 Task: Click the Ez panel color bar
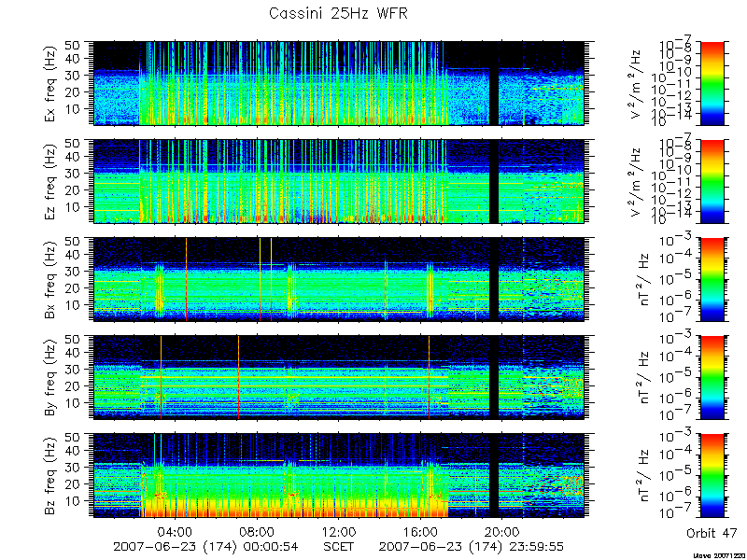(712, 181)
